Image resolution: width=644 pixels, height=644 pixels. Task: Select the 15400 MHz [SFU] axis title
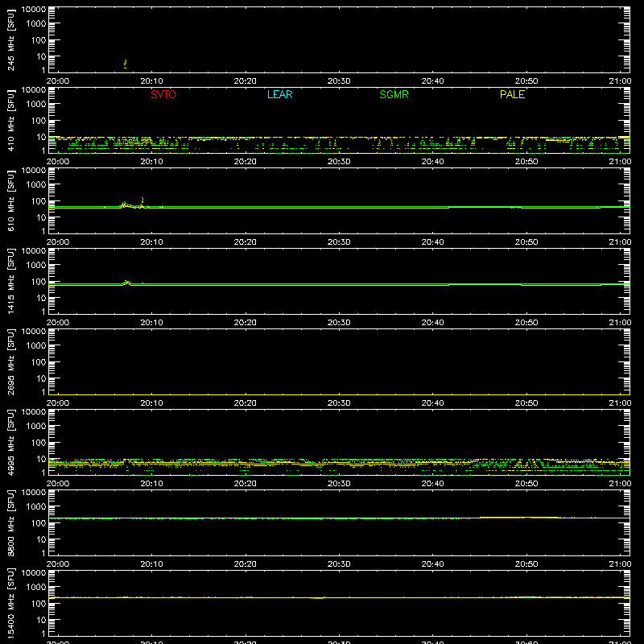pos(10,603)
